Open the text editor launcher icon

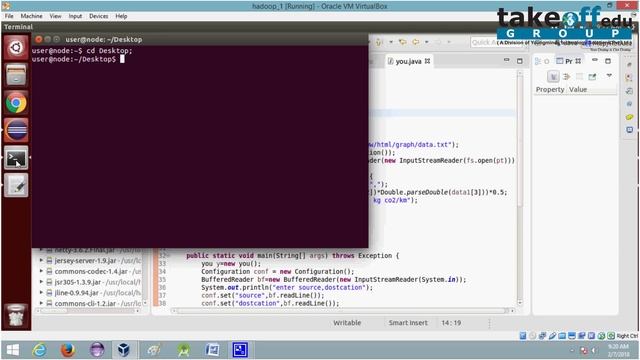click(x=16, y=186)
